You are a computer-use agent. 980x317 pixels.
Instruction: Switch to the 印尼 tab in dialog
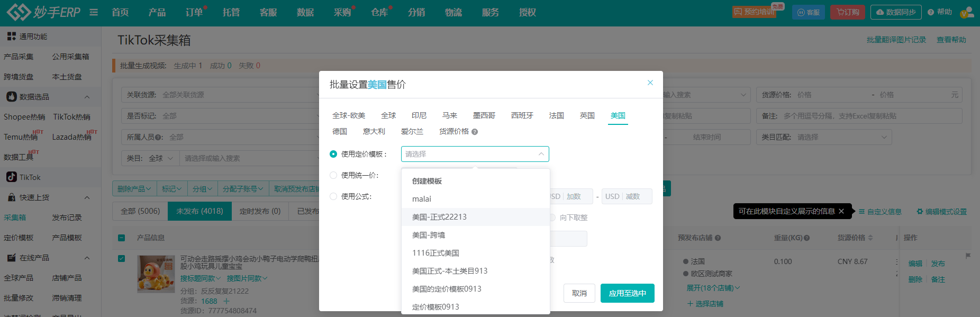[419, 115]
